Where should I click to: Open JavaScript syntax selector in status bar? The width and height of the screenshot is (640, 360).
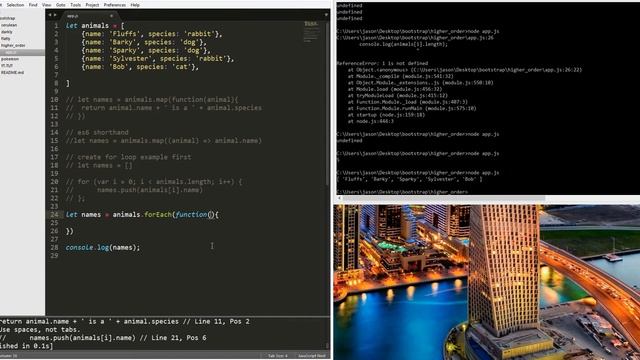click(311, 356)
